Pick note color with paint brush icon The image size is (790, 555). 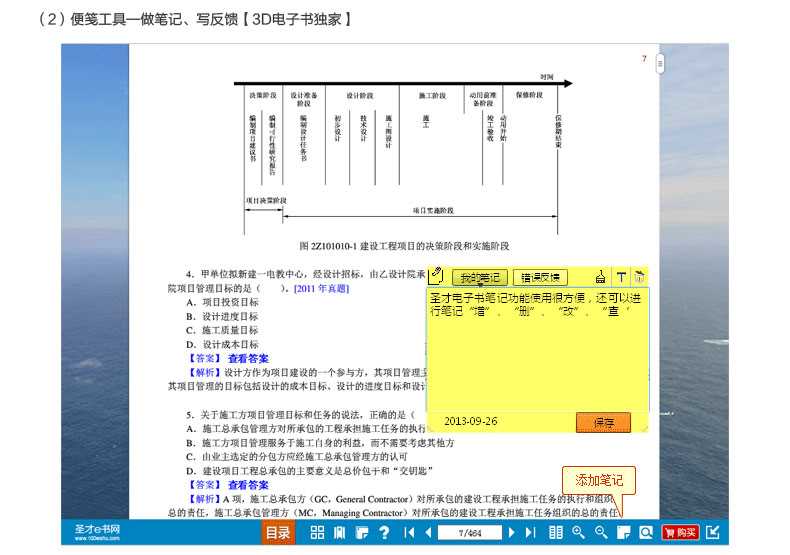pos(601,278)
